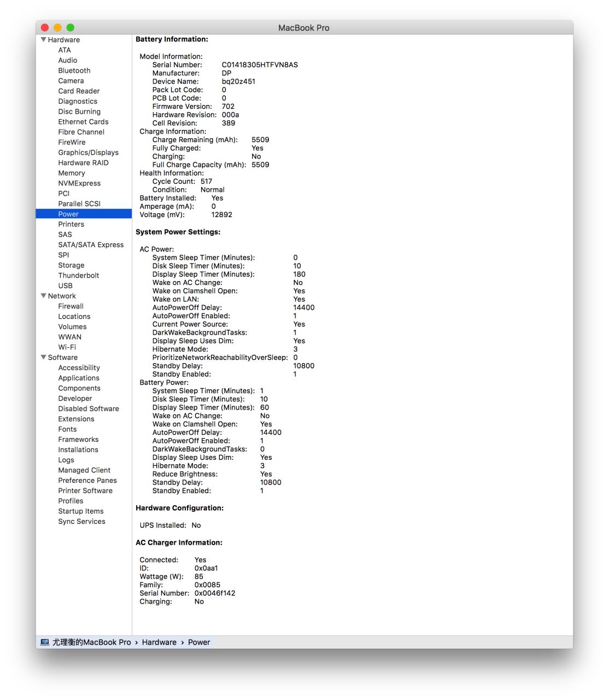Image resolution: width=609 pixels, height=700 pixels.
Task: Click Cycle Count value 517
Action: 206,181
